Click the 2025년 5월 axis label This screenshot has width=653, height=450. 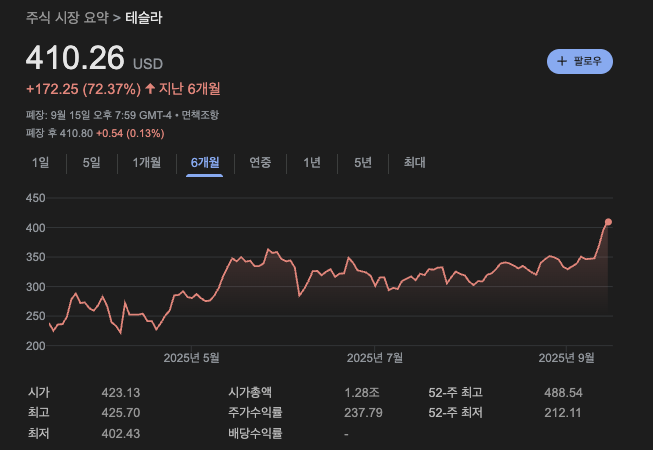tap(191, 357)
